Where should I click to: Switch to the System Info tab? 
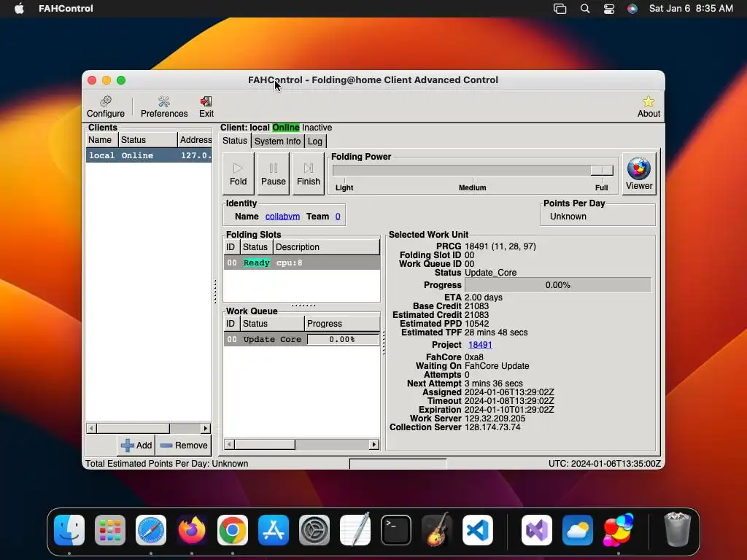point(277,141)
